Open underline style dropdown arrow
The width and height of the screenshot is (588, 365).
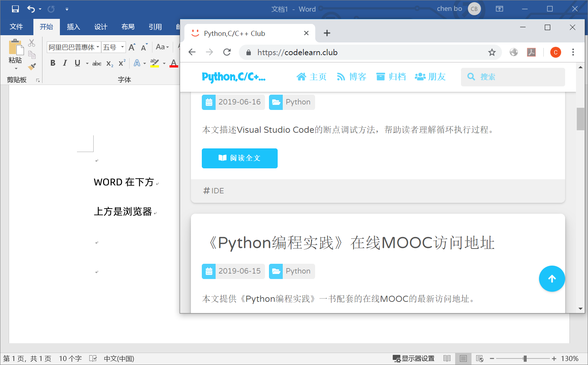(x=87, y=63)
